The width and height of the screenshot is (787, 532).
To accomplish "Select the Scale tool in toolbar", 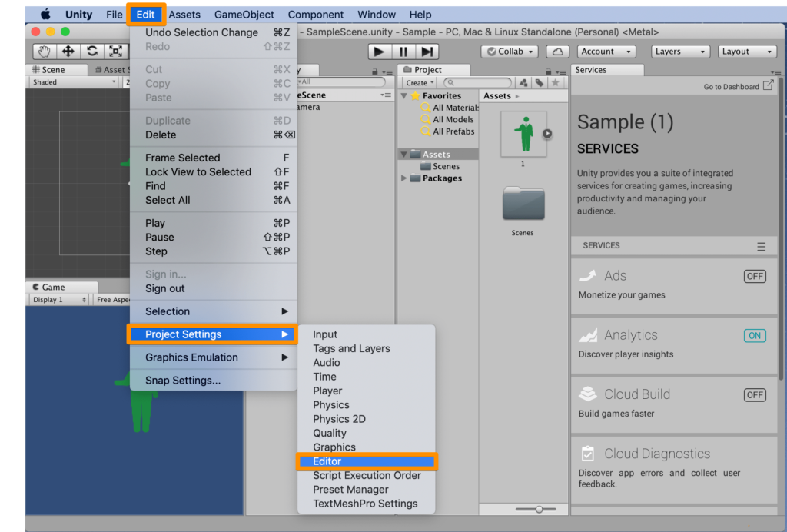I will (116, 52).
